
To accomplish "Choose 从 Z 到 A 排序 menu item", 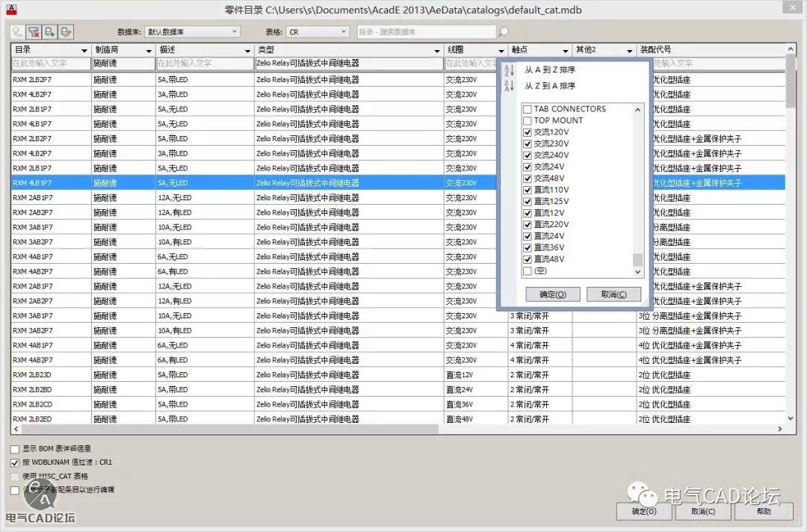I will pyautogui.click(x=550, y=86).
